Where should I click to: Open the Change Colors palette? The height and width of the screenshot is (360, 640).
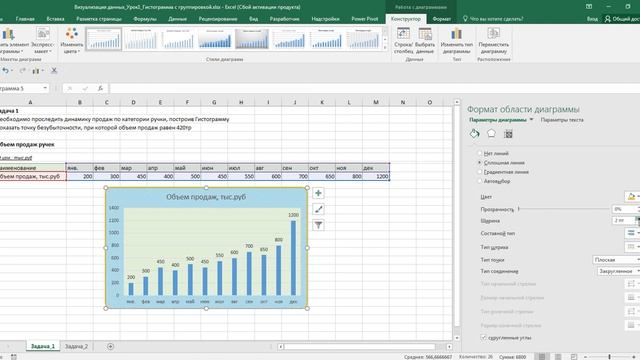tap(72, 41)
